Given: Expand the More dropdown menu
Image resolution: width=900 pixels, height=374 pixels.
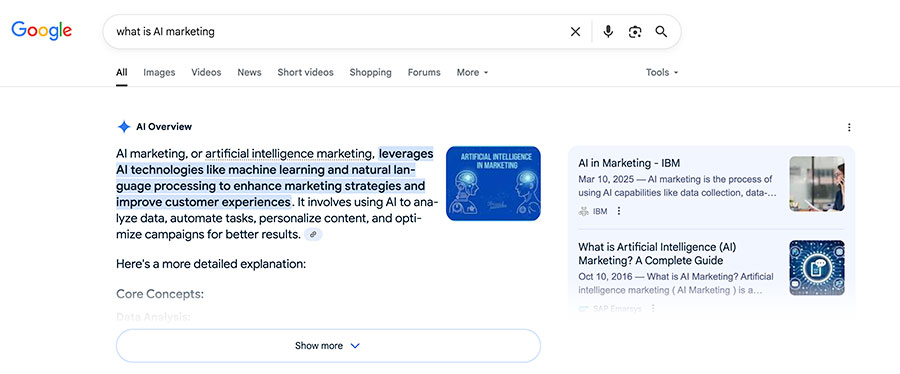Looking at the screenshot, I should point(472,72).
